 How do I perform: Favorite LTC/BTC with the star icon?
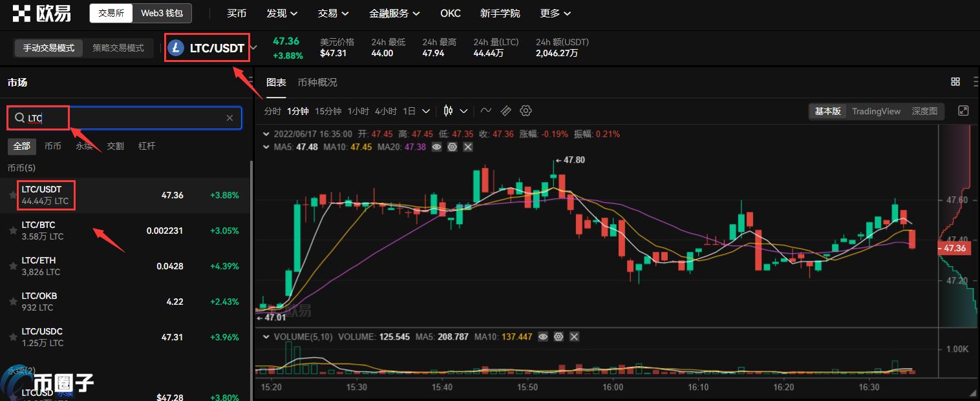coord(13,231)
